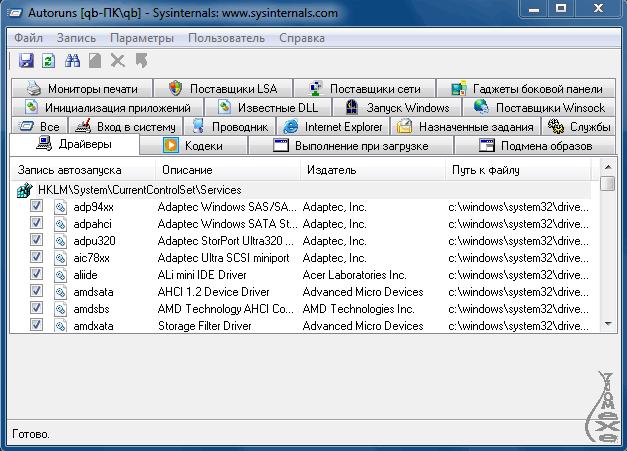Sort by Путь к файлу column header
The width and height of the screenshot is (627, 451).
[518, 170]
